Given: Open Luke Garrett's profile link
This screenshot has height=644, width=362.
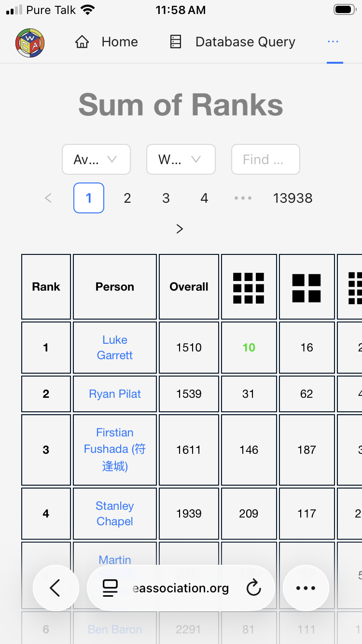Looking at the screenshot, I should (115, 348).
